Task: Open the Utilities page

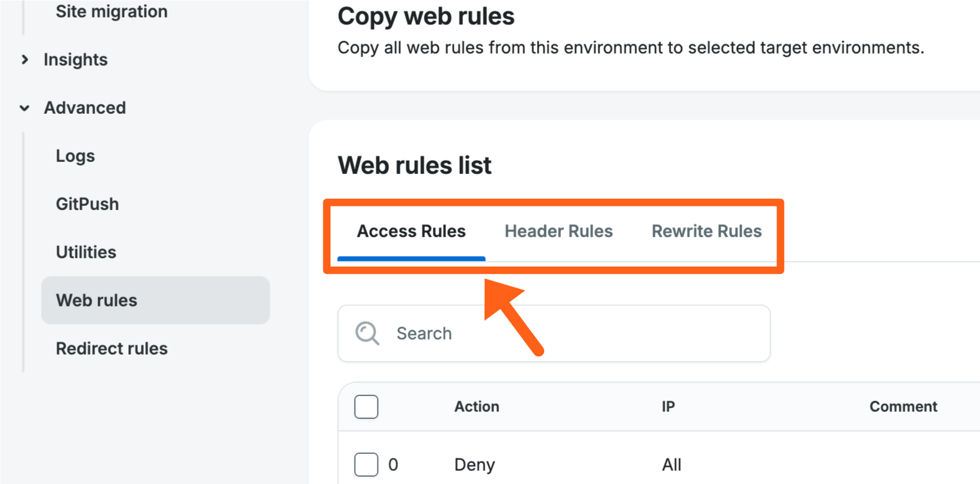Action: click(86, 252)
